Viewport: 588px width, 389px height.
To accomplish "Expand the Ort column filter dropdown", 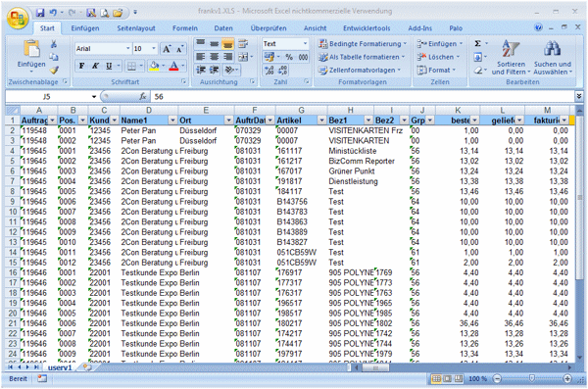I will pos(228,121).
